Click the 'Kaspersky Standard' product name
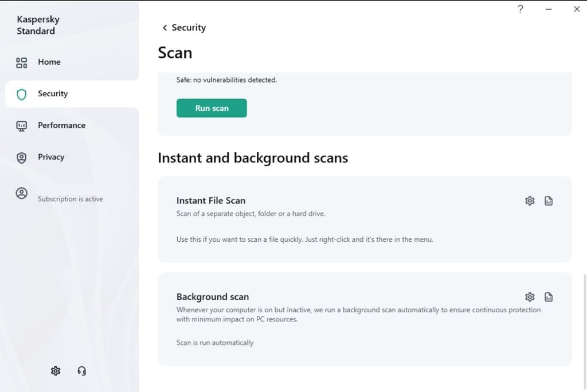Image resolution: width=587 pixels, height=392 pixels. click(38, 25)
